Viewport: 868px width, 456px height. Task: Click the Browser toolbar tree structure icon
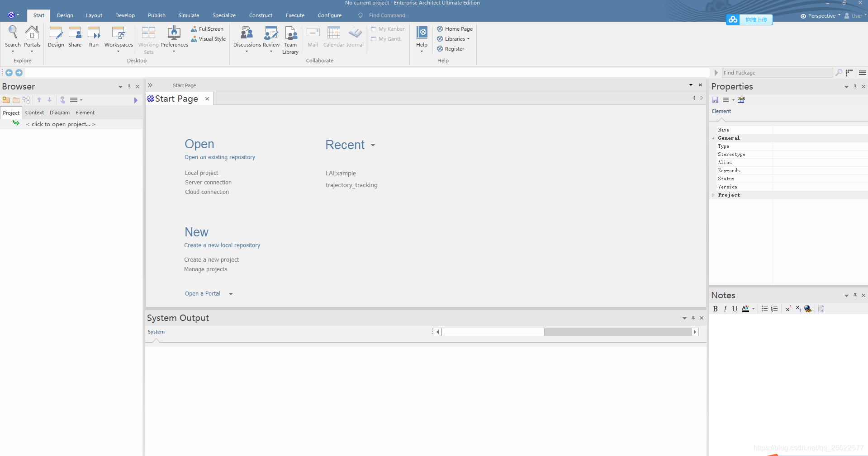click(x=26, y=100)
